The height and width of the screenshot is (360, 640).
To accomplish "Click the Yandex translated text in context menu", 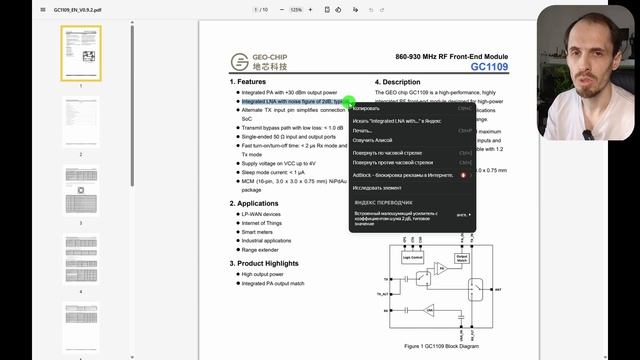I will pos(396,218).
